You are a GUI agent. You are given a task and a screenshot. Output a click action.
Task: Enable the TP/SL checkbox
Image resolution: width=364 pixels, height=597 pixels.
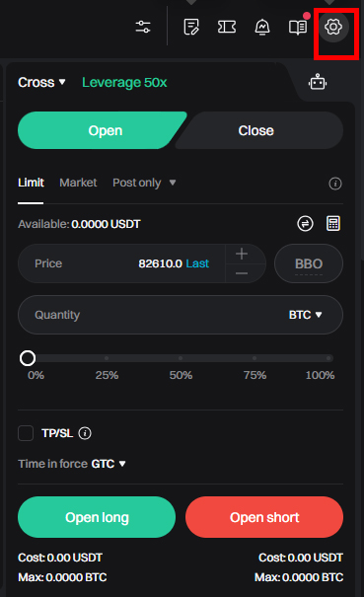coord(26,433)
